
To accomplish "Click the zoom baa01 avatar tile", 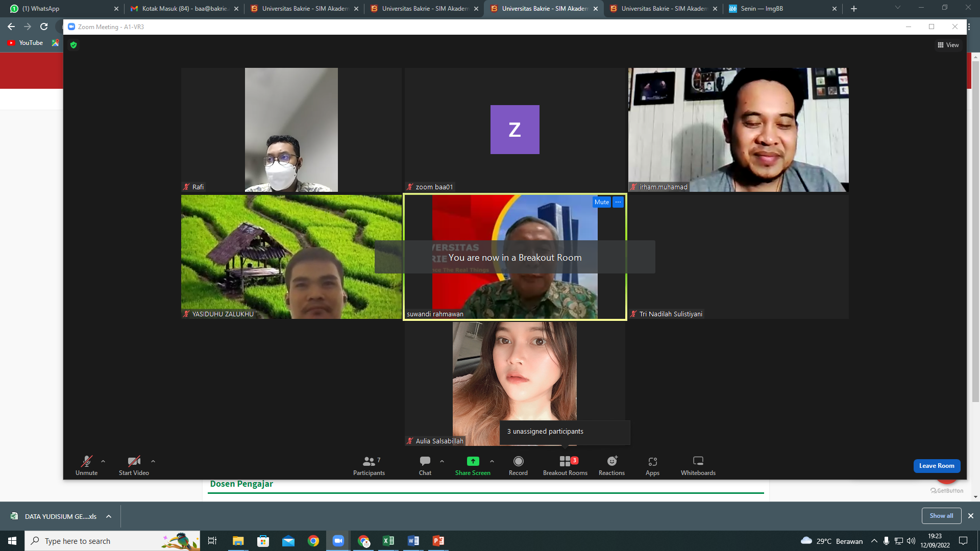I will (x=515, y=130).
